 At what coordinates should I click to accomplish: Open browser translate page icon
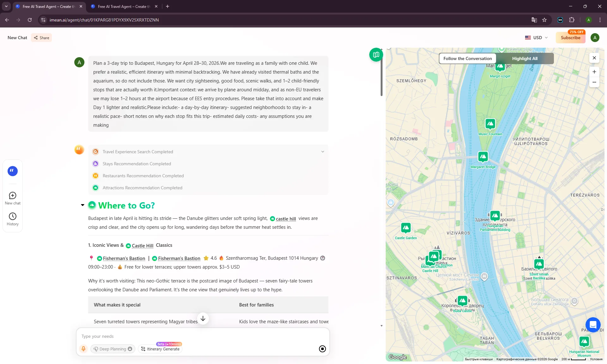click(x=534, y=20)
